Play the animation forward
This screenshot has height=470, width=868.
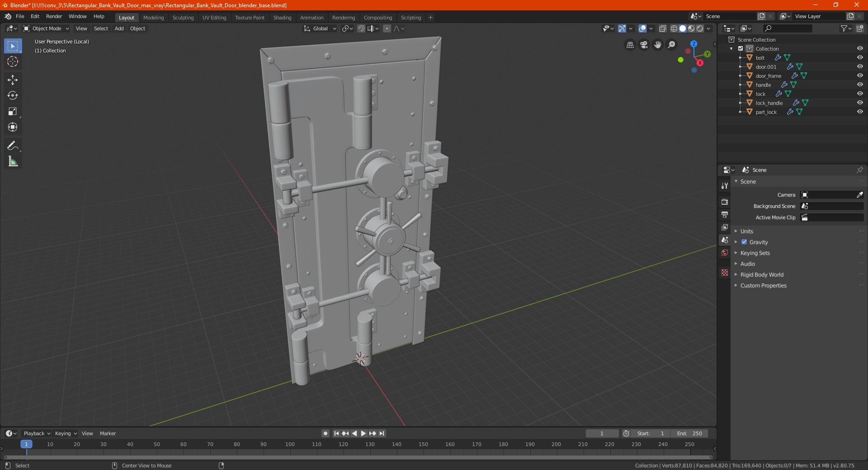click(363, 433)
